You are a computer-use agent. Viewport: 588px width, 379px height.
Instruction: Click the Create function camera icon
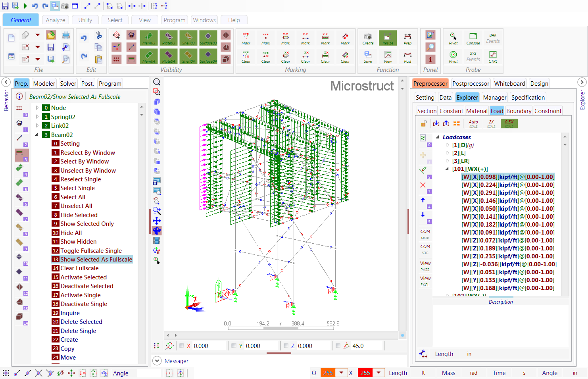(x=368, y=38)
